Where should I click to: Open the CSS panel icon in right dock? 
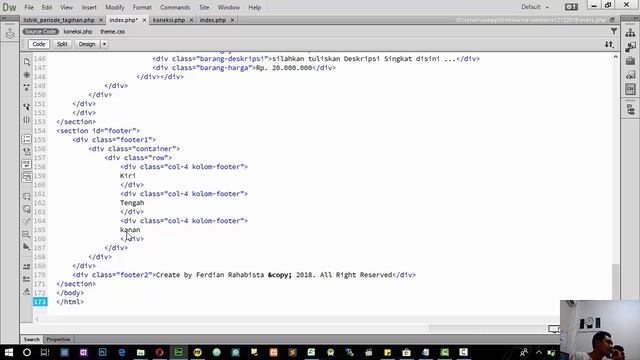point(630,89)
